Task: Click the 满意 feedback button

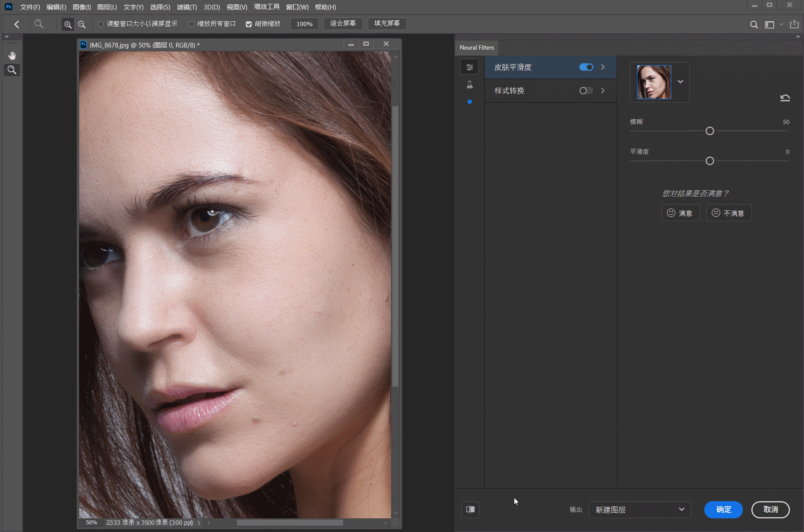Action: (x=680, y=213)
